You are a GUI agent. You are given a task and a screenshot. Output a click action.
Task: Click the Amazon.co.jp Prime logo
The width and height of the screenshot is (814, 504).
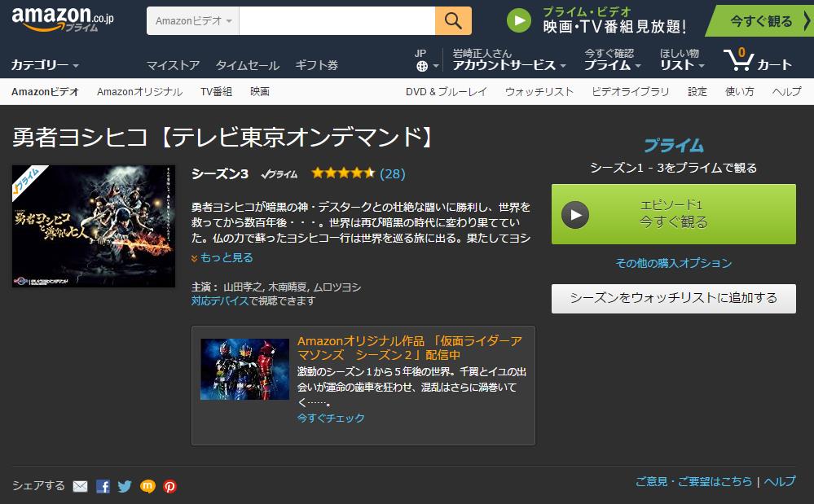[62, 20]
